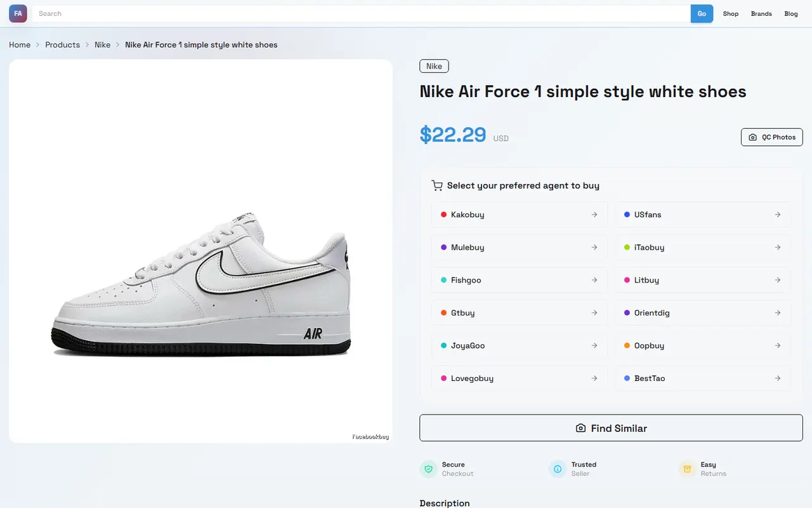Choose JoyaGoo as buying agent
Viewport: 812px width, 508px height.
520,345
